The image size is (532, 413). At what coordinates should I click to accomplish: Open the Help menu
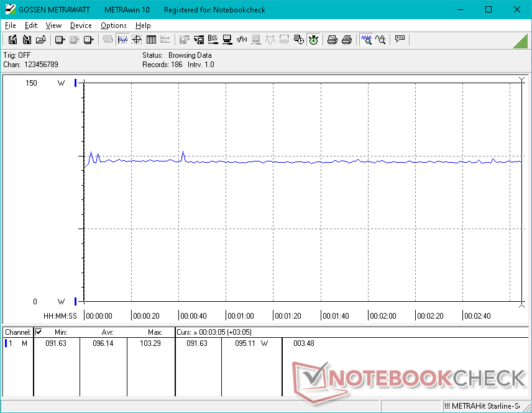143,25
